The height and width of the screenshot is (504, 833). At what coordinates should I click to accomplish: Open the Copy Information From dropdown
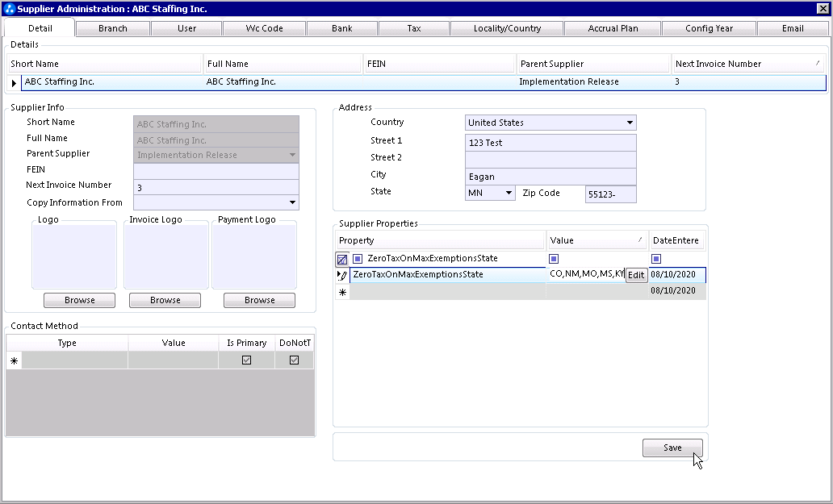[292, 203]
